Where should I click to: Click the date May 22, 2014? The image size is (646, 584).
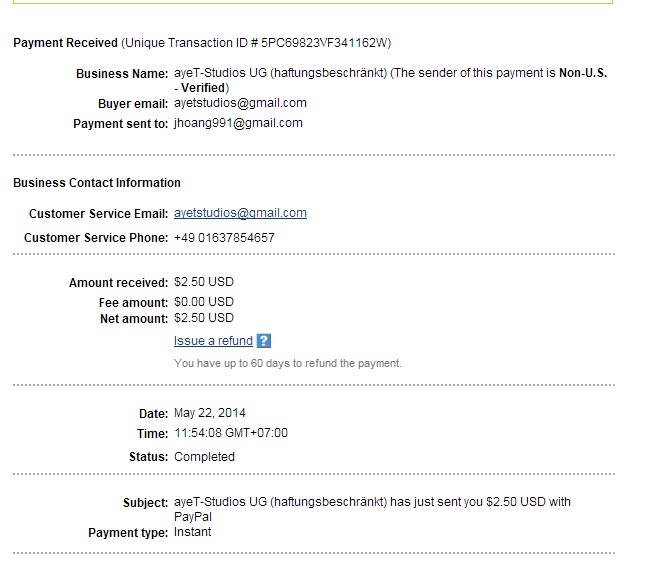coord(209,413)
